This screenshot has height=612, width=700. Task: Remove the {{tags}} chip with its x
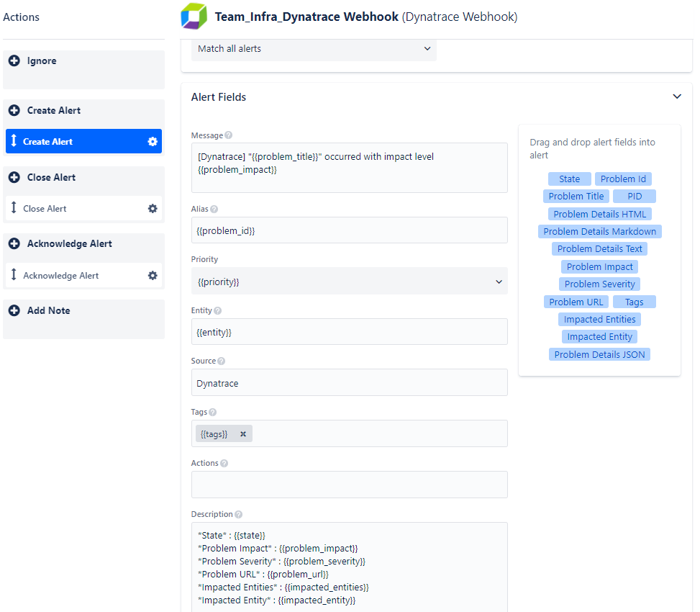point(243,434)
